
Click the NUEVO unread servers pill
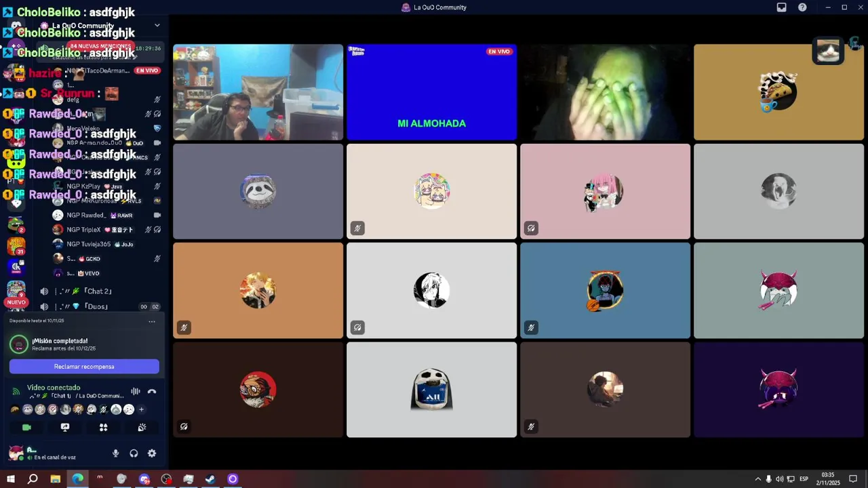16,302
